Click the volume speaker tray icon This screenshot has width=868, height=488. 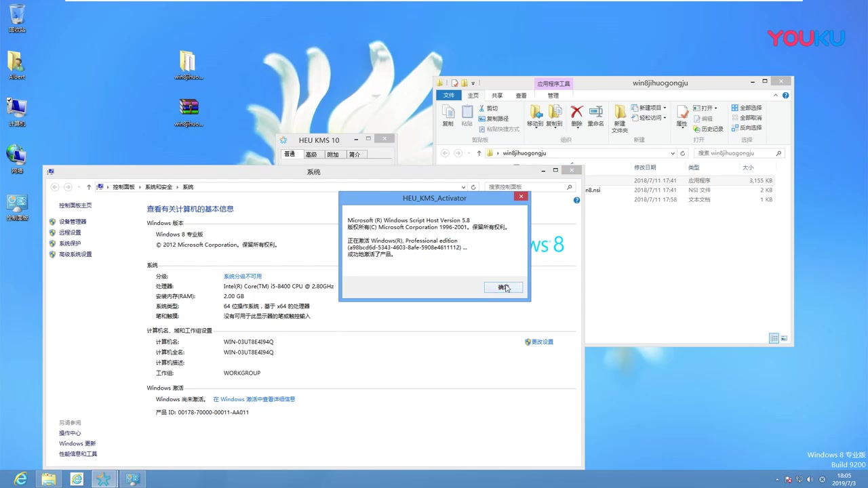coord(810,480)
